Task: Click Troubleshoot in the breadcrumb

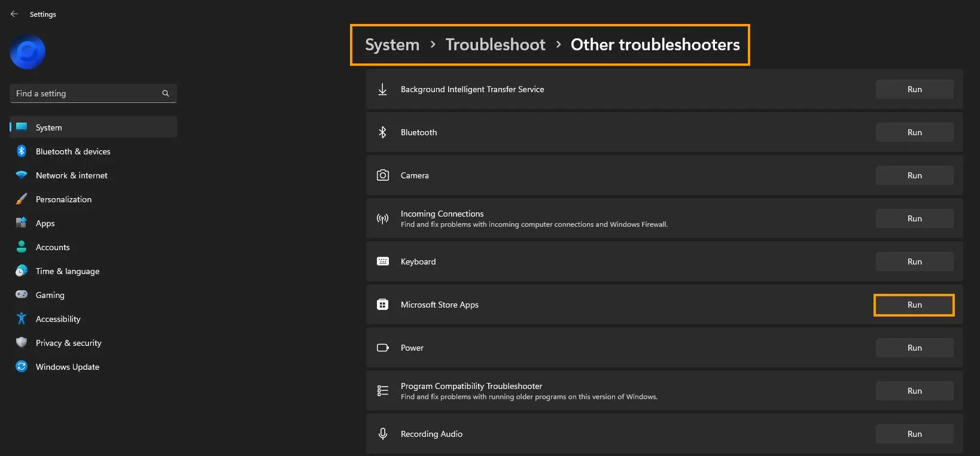Action: point(495,45)
